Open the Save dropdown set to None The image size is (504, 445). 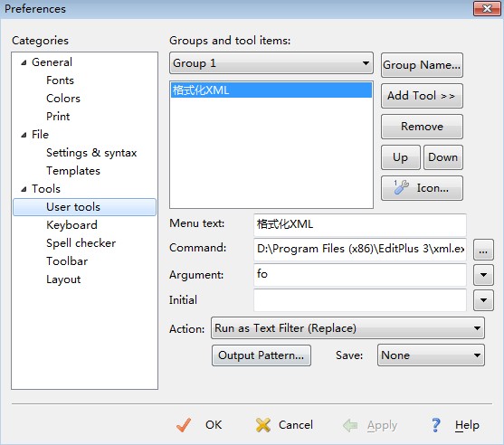pos(431,355)
